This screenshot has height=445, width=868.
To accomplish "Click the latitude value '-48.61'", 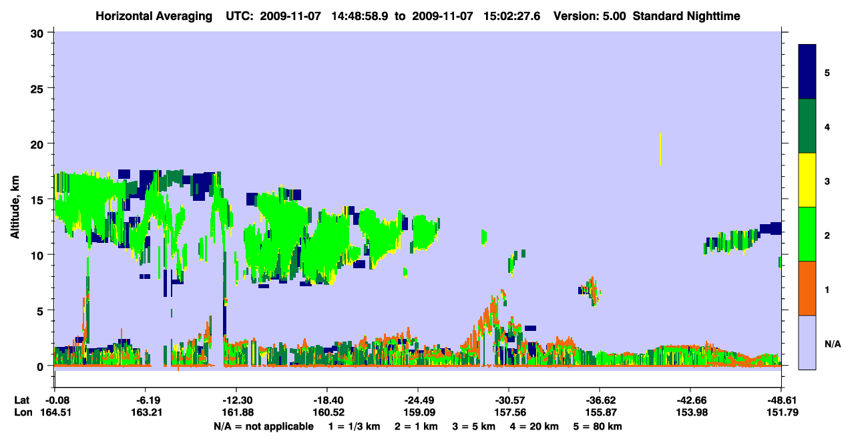I will (781, 400).
